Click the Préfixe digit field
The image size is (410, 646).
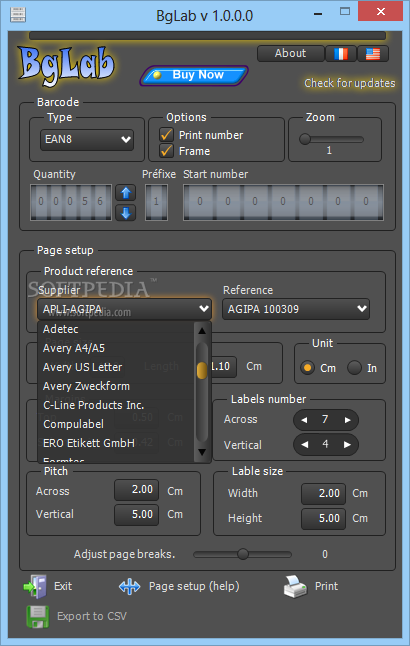pyautogui.click(x=156, y=202)
